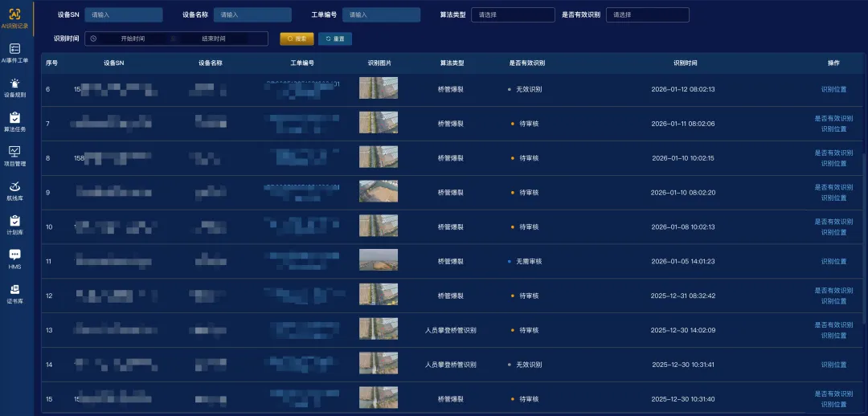868x416 pixels.
Task: Open the thumbnail image in row 6
Action: click(378, 88)
